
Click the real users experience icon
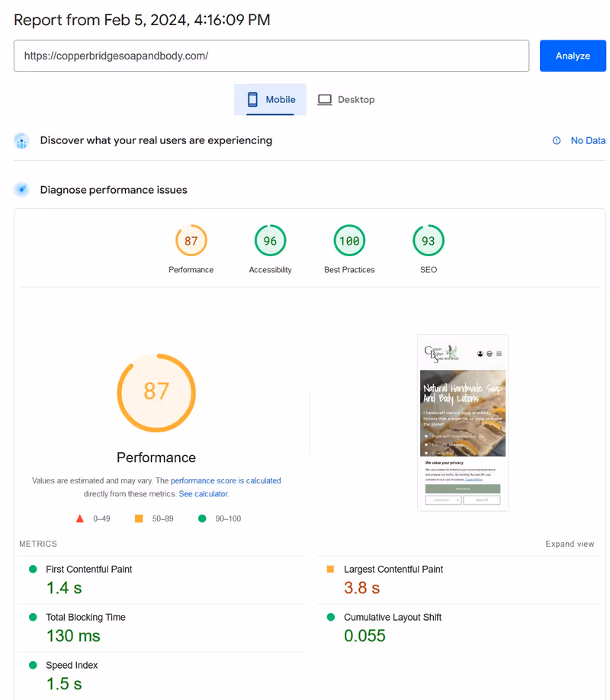22,141
